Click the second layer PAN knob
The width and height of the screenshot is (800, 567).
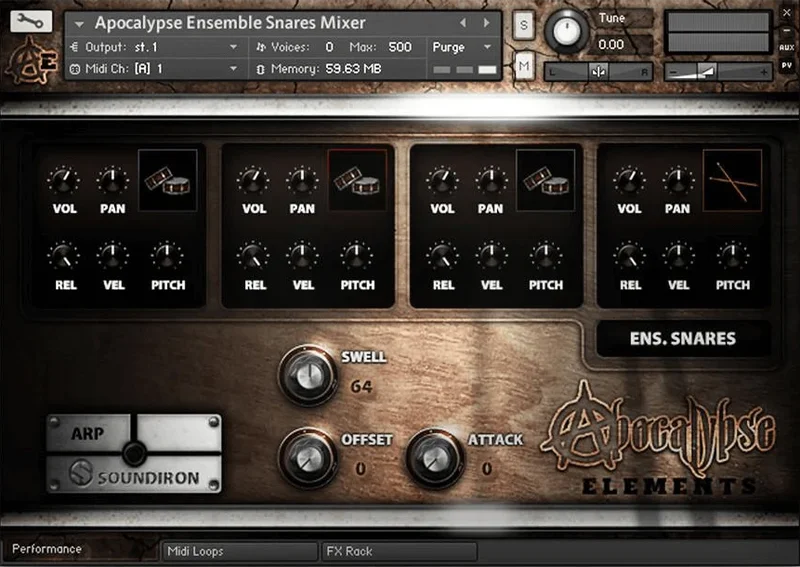click(x=302, y=180)
